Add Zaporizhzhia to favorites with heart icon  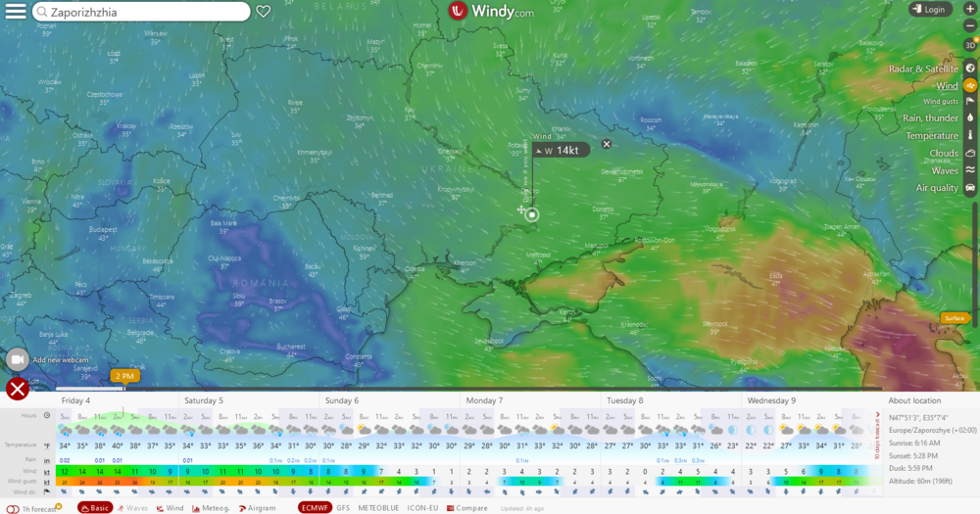[263, 12]
